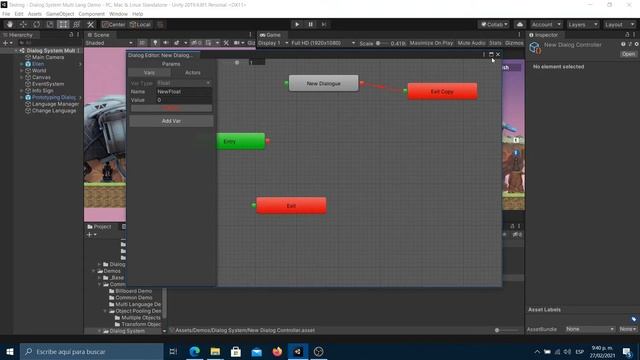Toggle pivot mode Center button

point(114,24)
